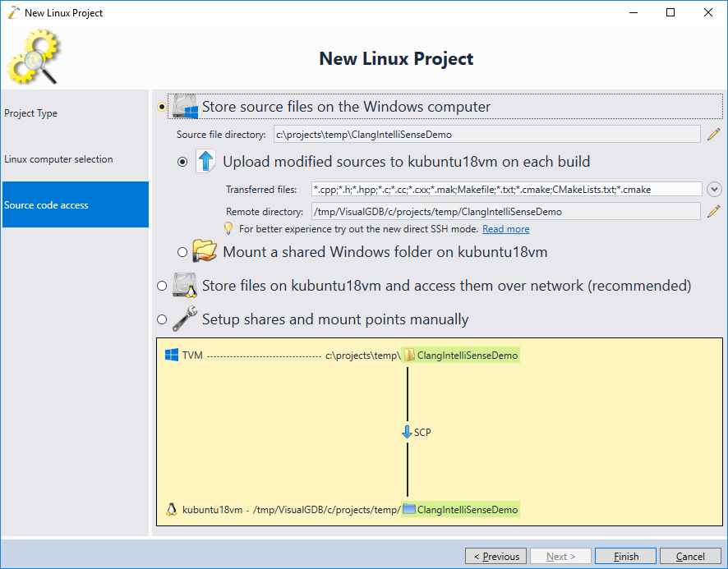Click yellow folder icon in Windows path
This screenshot has height=569, width=728.
click(408, 355)
